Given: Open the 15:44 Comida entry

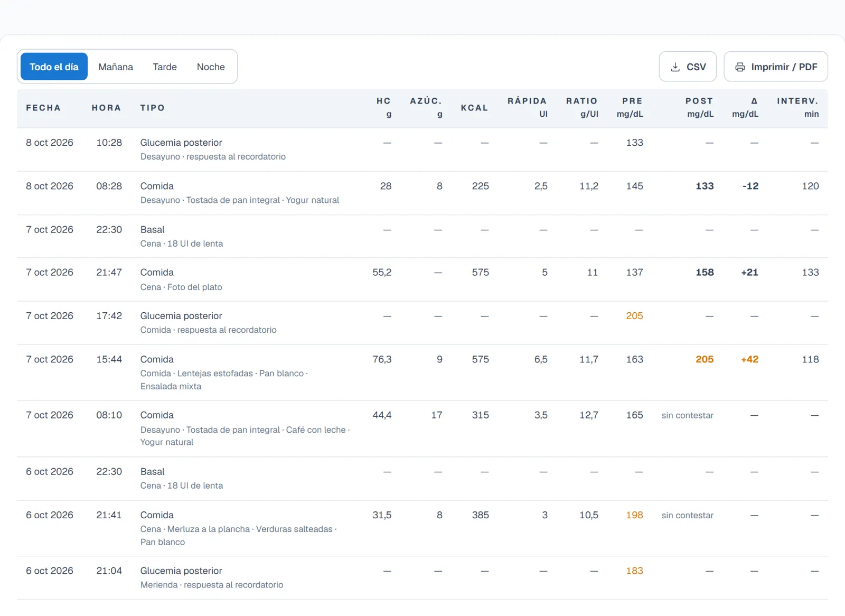Looking at the screenshot, I should pos(422,372).
